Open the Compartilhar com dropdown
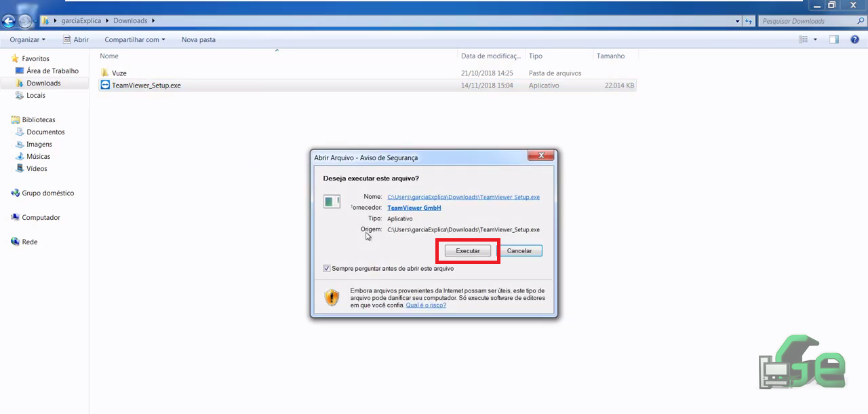Viewport: 868px width, 414px height. click(135, 39)
